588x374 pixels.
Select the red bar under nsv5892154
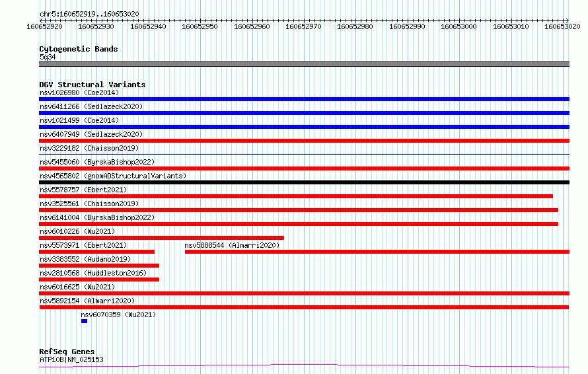[304, 307]
